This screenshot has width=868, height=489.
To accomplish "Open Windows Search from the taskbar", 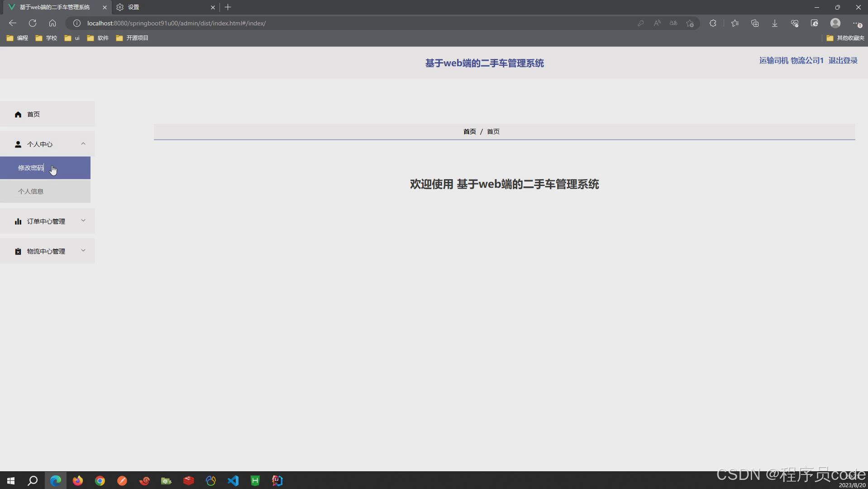I will click(x=33, y=481).
